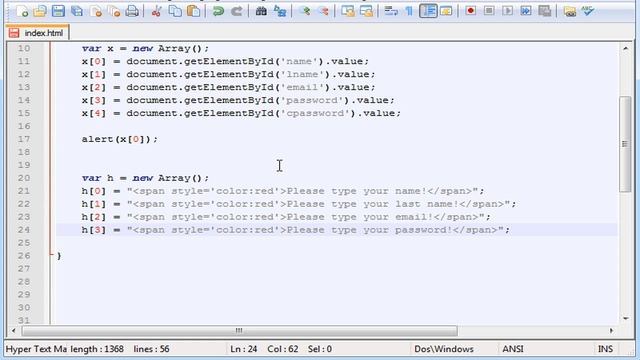Open Find with the binoculars icon
Screen dimensions: 640x360
point(261,11)
